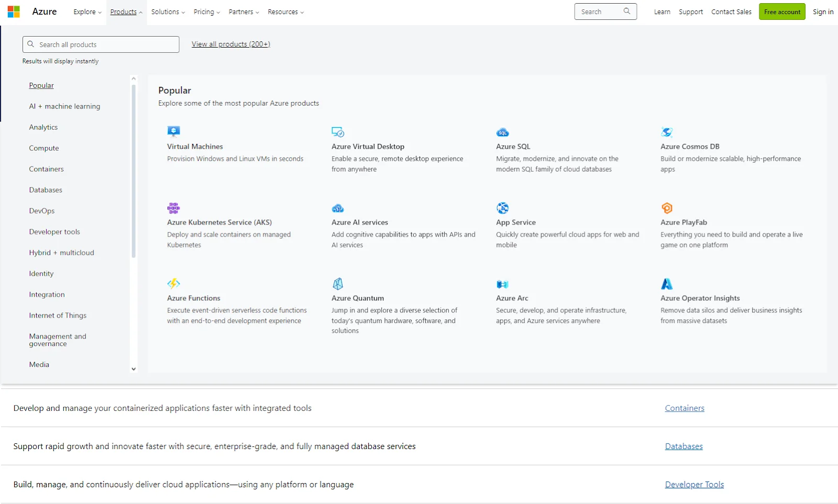This screenshot has width=838, height=504.
Task: Select the Integration category
Action: (x=47, y=295)
